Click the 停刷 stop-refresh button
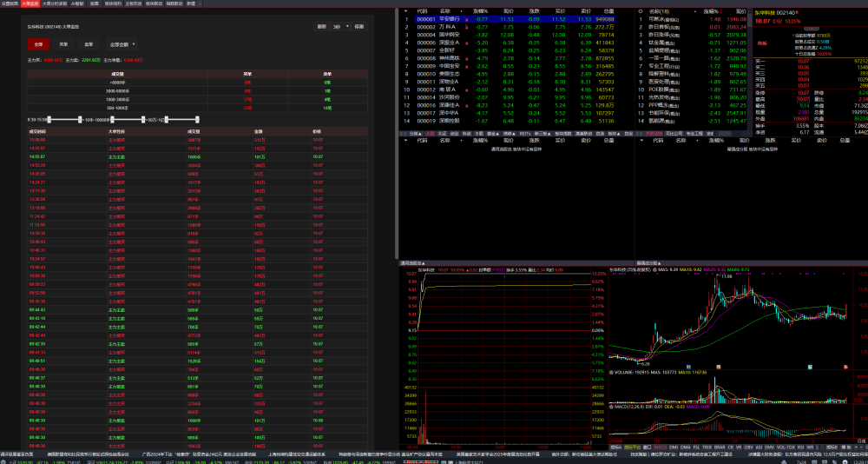The image size is (868, 464). click(x=359, y=26)
